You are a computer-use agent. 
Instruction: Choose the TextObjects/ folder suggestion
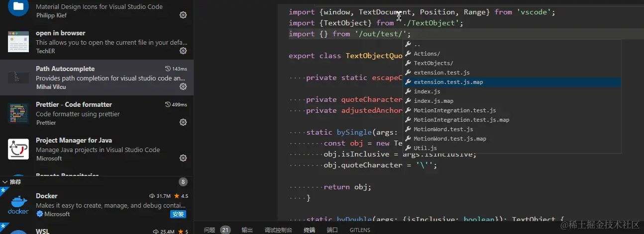pos(512,63)
